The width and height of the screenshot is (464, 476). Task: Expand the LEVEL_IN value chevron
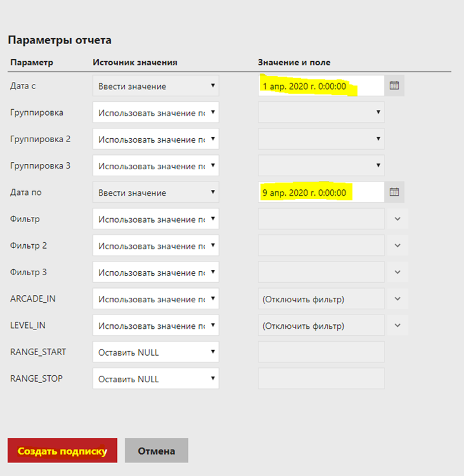click(x=397, y=326)
